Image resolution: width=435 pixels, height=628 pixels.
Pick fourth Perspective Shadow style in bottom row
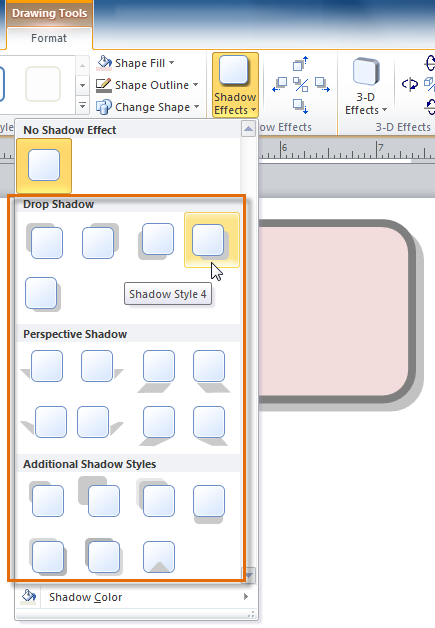210,426
